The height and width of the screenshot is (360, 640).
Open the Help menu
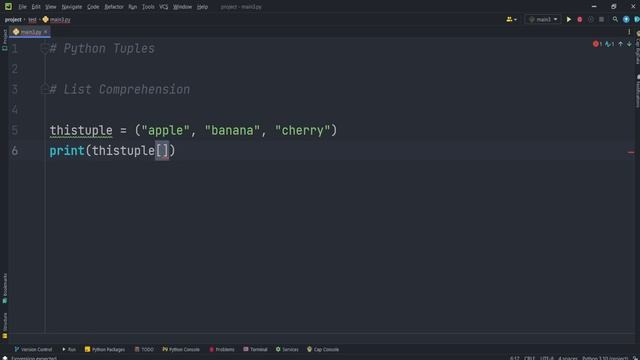[202, 7]
